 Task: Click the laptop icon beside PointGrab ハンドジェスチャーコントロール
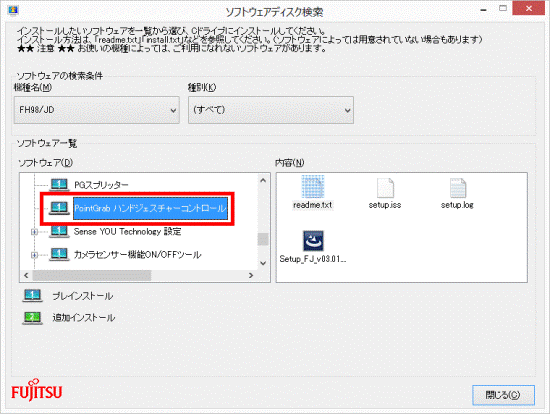[x=59, y=208]
